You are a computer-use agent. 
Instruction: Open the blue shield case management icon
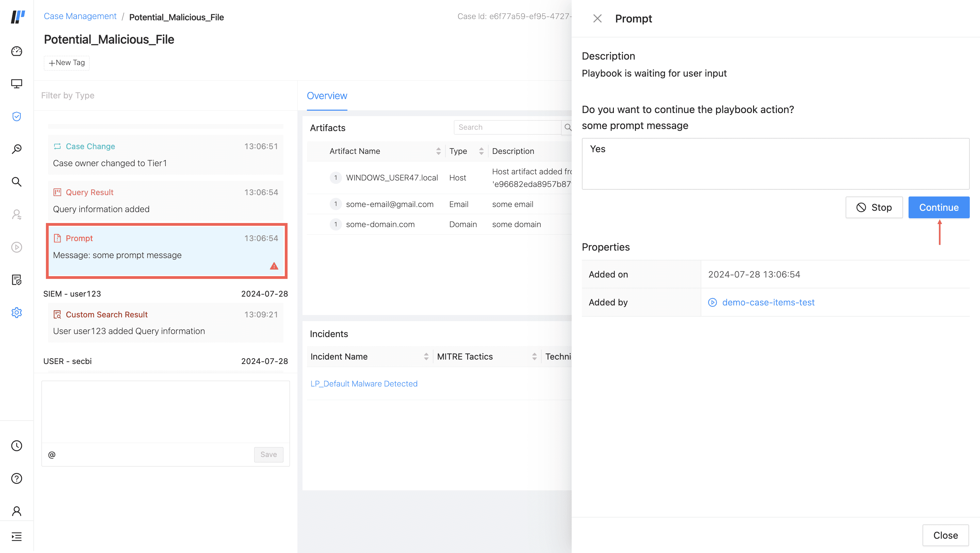[x=17, y=116]
